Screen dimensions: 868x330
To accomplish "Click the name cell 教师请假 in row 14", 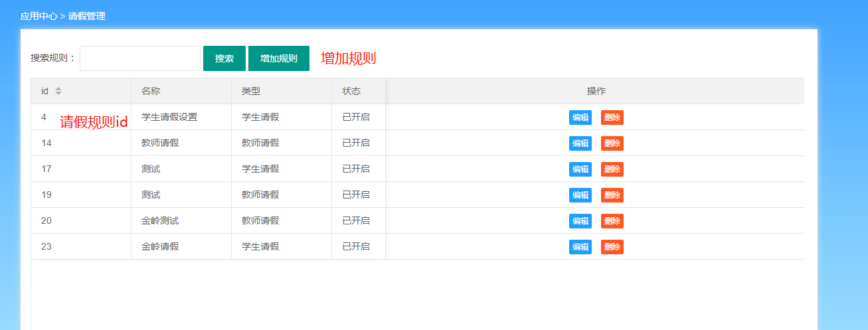I will tap(181, 143).
